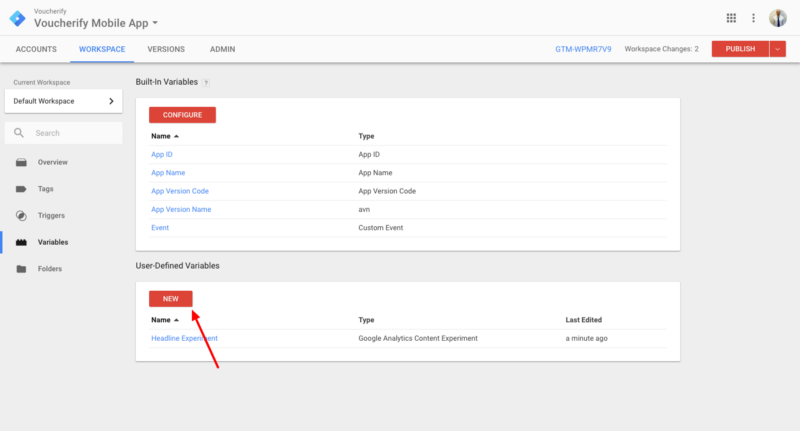Open container ID GTM-WPMR7V9 link
Image resolution: width=800 pixels, height=431 pixels.
pos(583,49)
